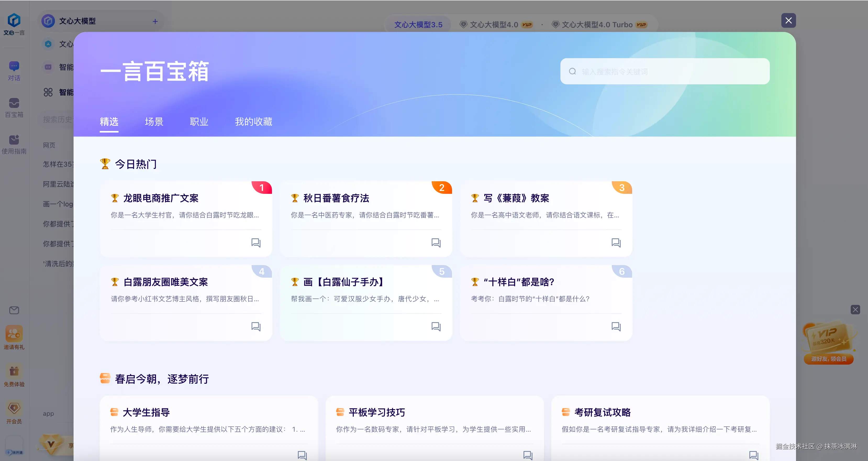Select the 文心大模型3.5 model
Image resolution: width=868 pixels, height=461 pixels.
tap(418, 25)
